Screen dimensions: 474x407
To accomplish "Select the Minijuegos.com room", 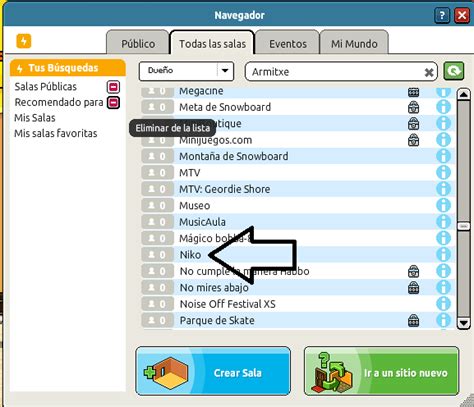I will point(298,140).
